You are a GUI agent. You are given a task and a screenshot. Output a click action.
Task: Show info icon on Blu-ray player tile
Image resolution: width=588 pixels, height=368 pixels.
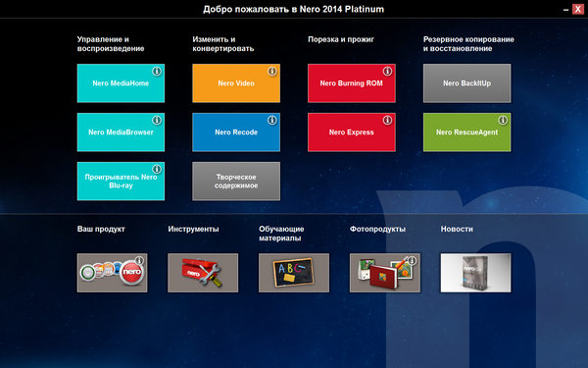(x=157, y=169)
